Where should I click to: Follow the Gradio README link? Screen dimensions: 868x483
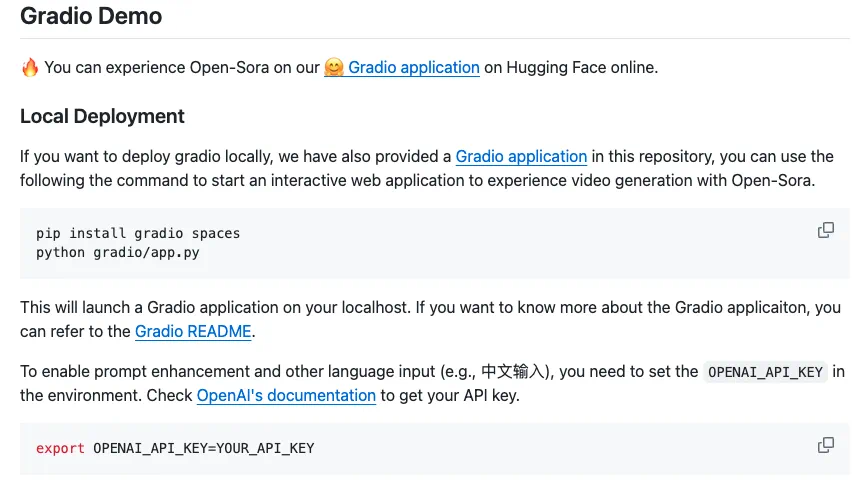193,331
